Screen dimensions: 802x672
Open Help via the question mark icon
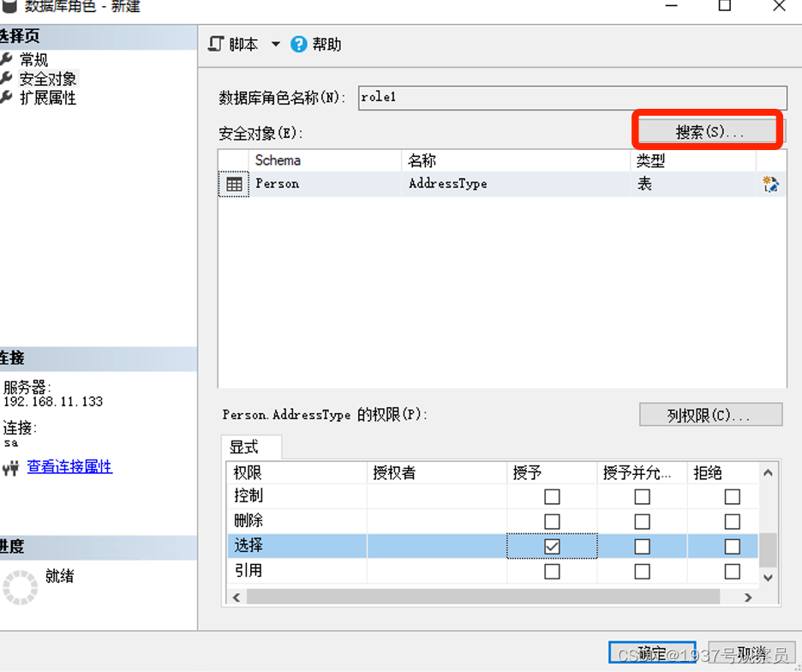coord(298,45)
